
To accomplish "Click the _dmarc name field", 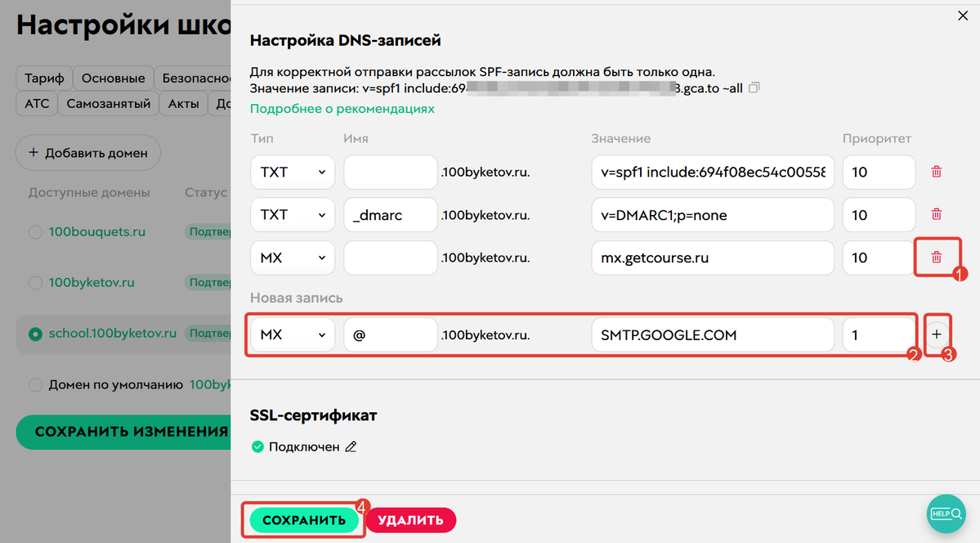I will pos(391,214).
